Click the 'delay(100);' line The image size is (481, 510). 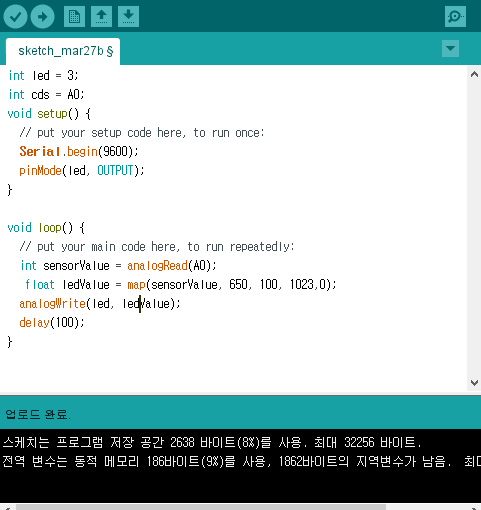(52, 323)
